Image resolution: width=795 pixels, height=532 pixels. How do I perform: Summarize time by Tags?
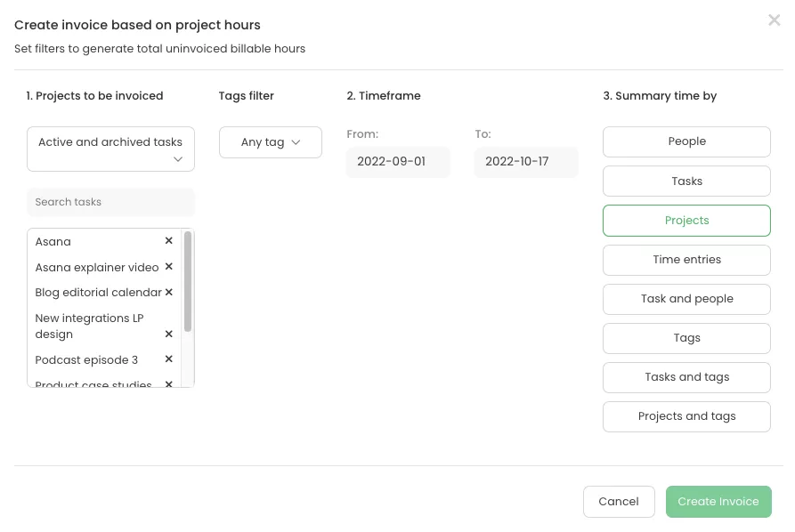(686, 338)
